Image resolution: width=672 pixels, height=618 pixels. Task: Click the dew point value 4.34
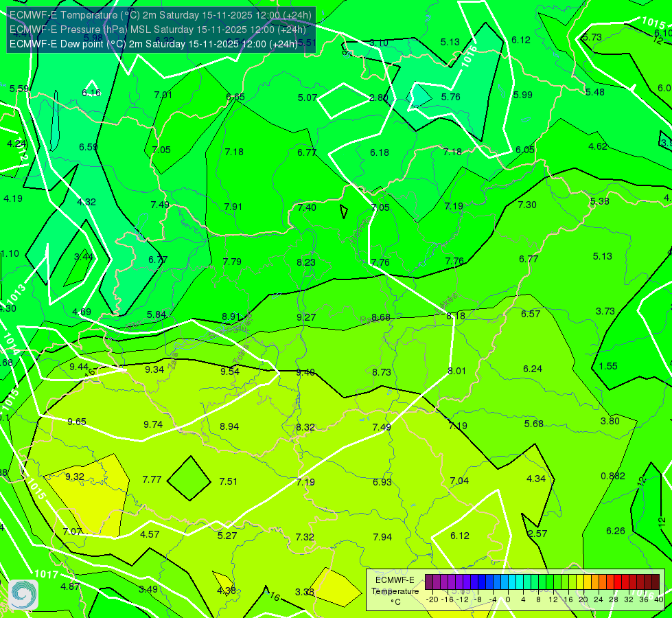[x=535, y=479]
